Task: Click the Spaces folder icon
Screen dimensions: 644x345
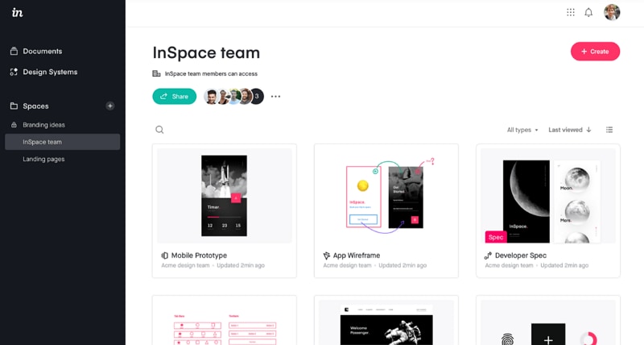Action: click(x=14, y=106)
